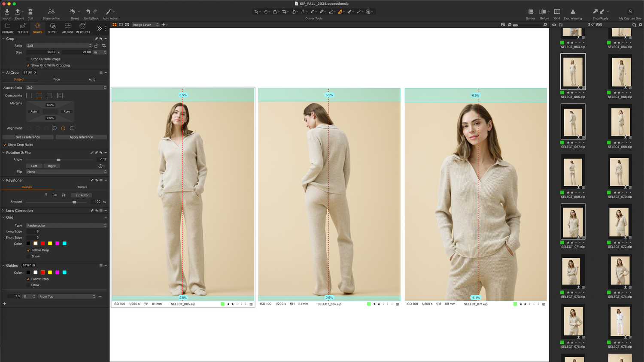
Task: Select the Tether tool tab icon
Action: pos(23,26)
